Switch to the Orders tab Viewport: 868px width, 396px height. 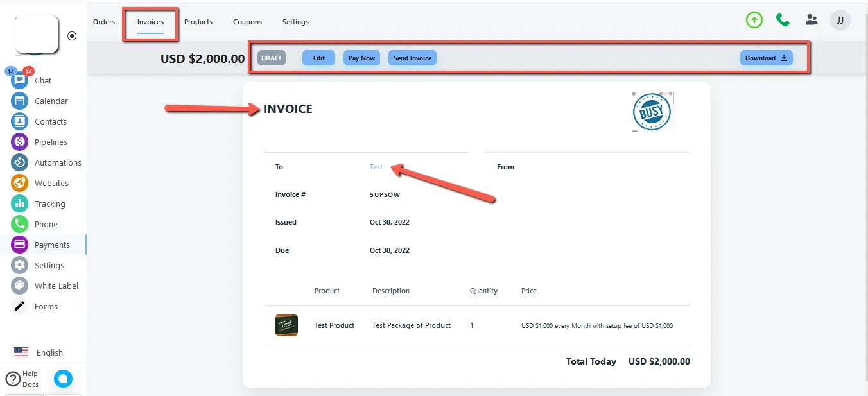pyautogui.click(x=104, y=22)
